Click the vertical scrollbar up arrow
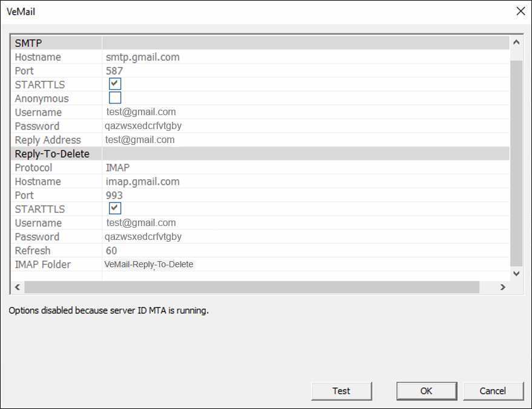 516,42
